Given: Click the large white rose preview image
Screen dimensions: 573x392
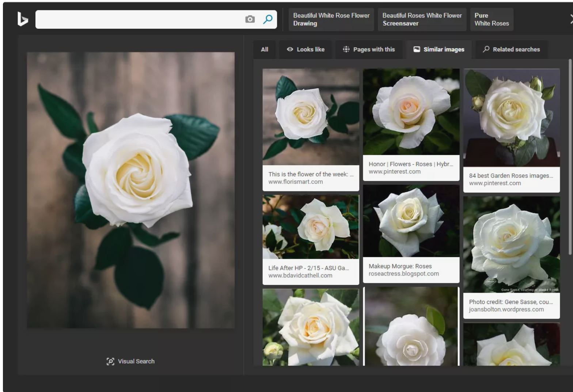Looking at the screenshot, I should click(131, 190).
